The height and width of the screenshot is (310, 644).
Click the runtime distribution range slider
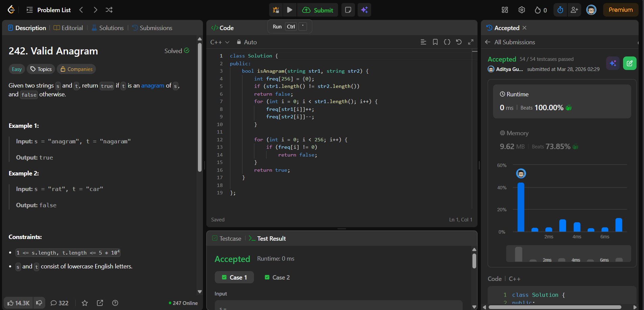click(x=568, y=254)
